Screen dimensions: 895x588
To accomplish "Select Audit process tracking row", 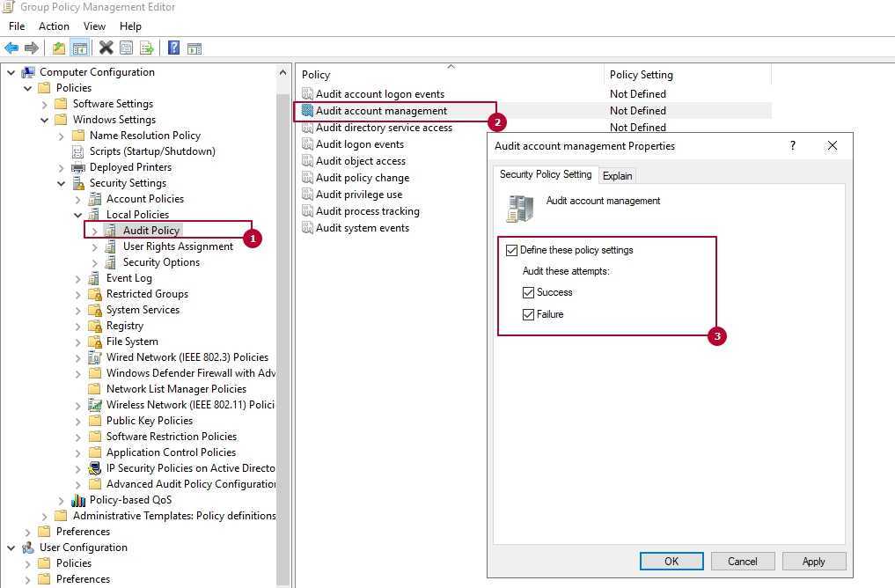I will point(368,211).
